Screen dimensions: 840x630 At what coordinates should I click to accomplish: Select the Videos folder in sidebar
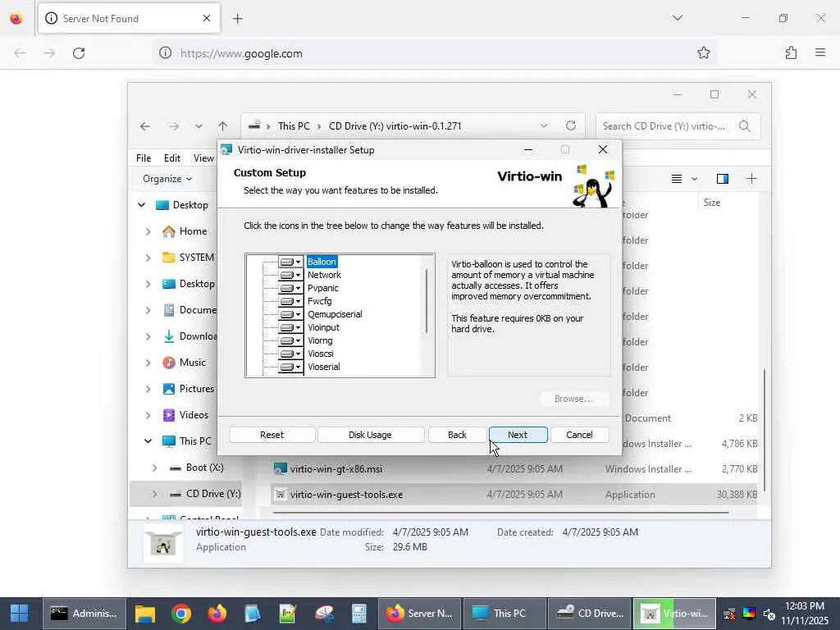point(185,415)
